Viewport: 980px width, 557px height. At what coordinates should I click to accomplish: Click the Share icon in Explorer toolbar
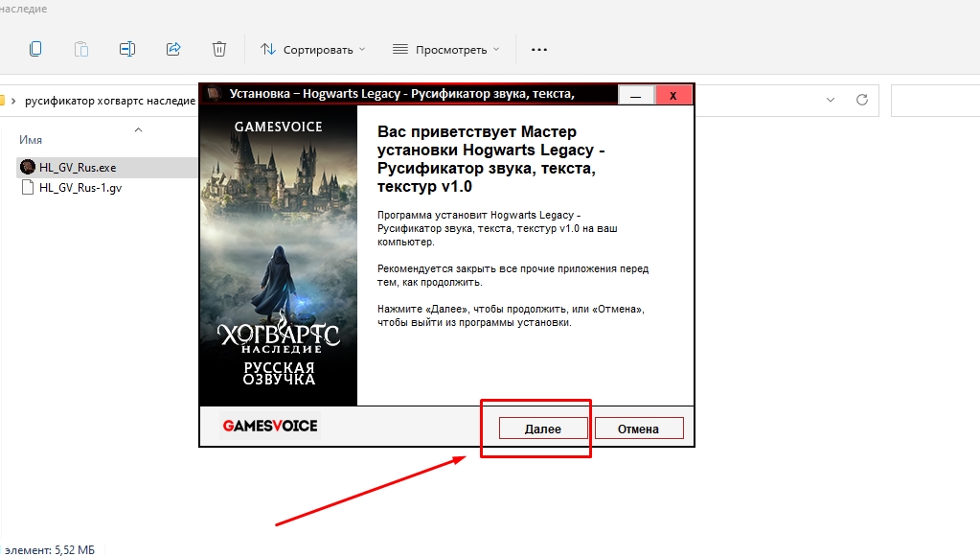(x=173, y=49)
